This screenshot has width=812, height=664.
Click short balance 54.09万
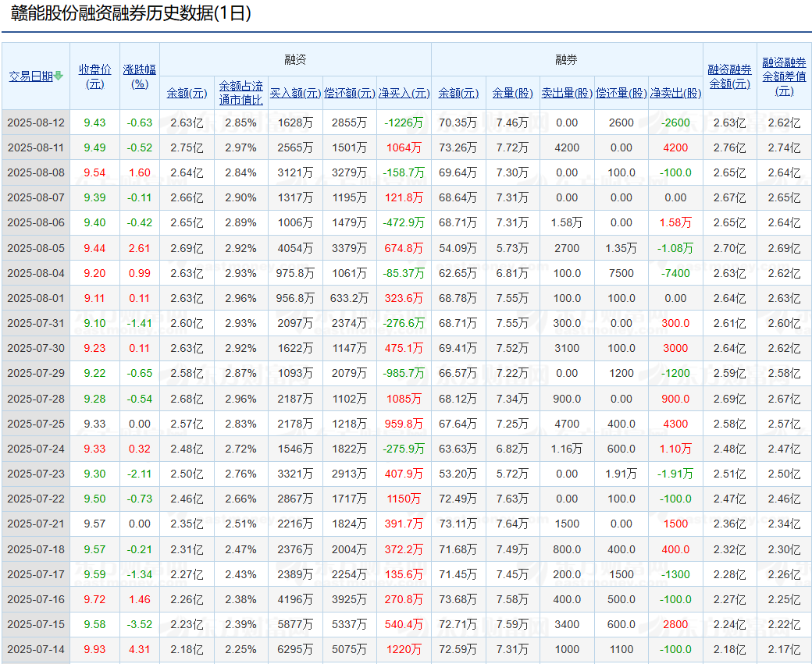458,248
